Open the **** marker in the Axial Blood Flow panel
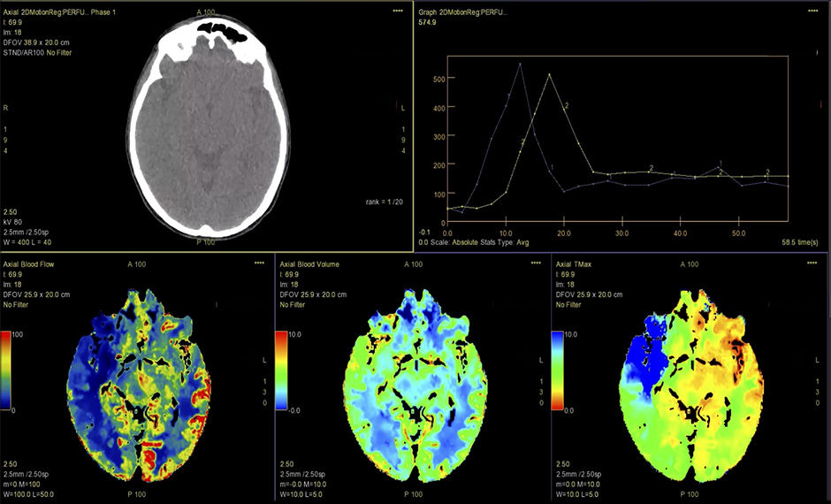Screen dimensions: 831x504 (258, 263)
